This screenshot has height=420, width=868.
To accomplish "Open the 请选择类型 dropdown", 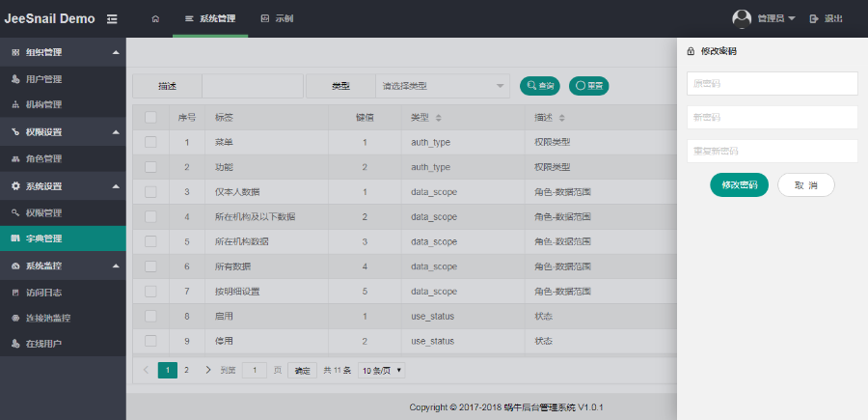I will (x=443, y=86).
